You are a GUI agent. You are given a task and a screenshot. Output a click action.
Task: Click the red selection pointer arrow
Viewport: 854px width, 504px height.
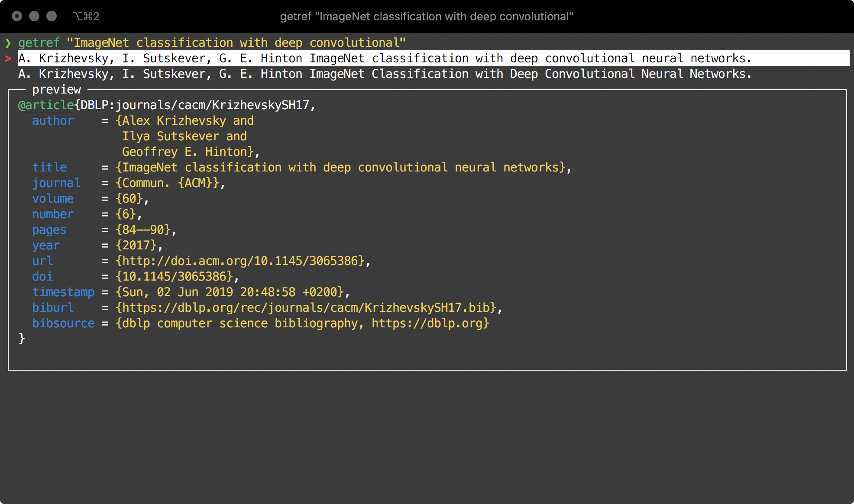(x=8, y=58)
